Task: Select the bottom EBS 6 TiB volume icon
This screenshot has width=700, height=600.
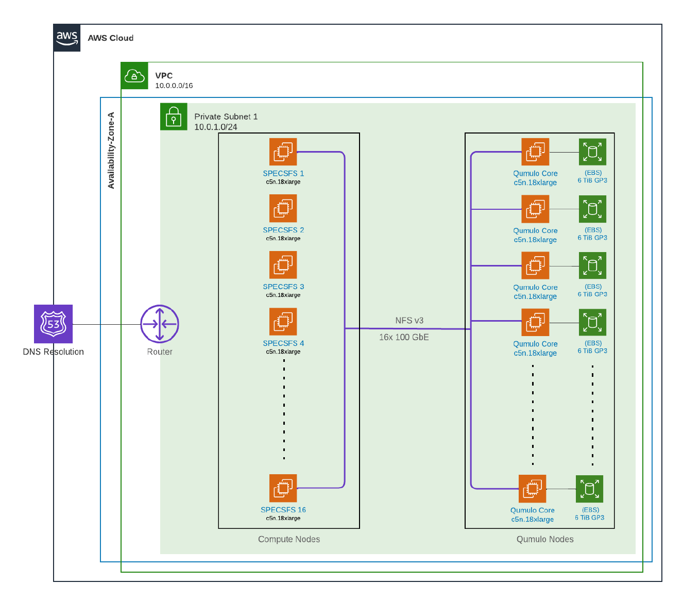Action: pyautogui.click(x=589, y=489)
